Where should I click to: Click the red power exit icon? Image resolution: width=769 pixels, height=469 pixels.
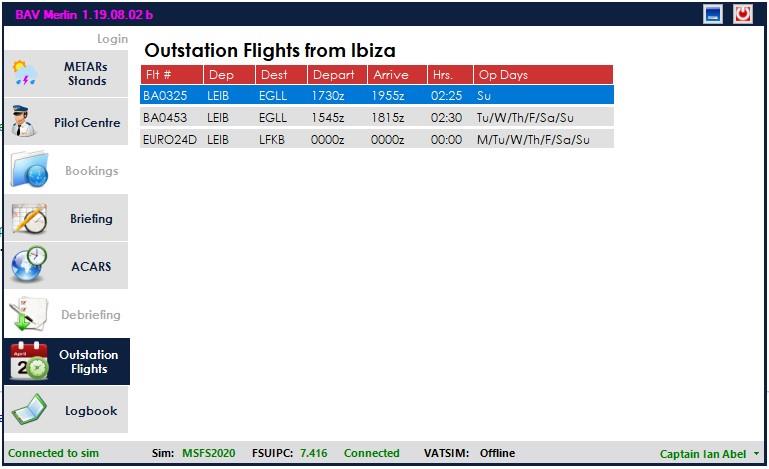pyautogui.click(x=743, y=14)
